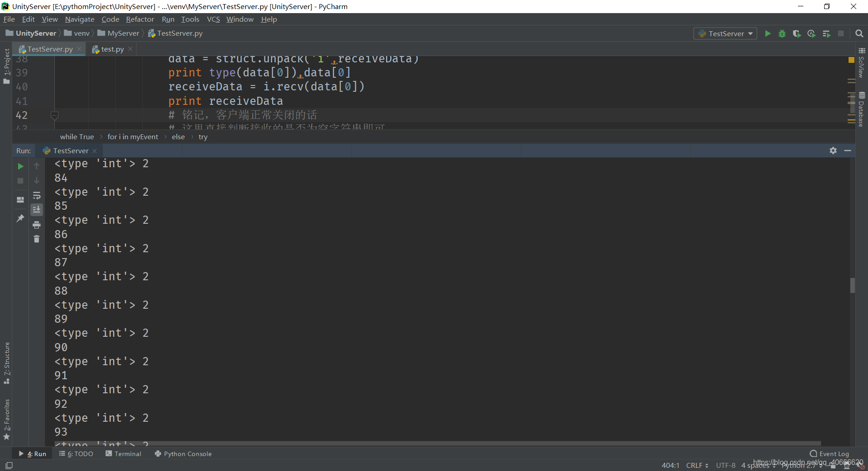
Task: Open the Help menu
Action: (269, 19)
